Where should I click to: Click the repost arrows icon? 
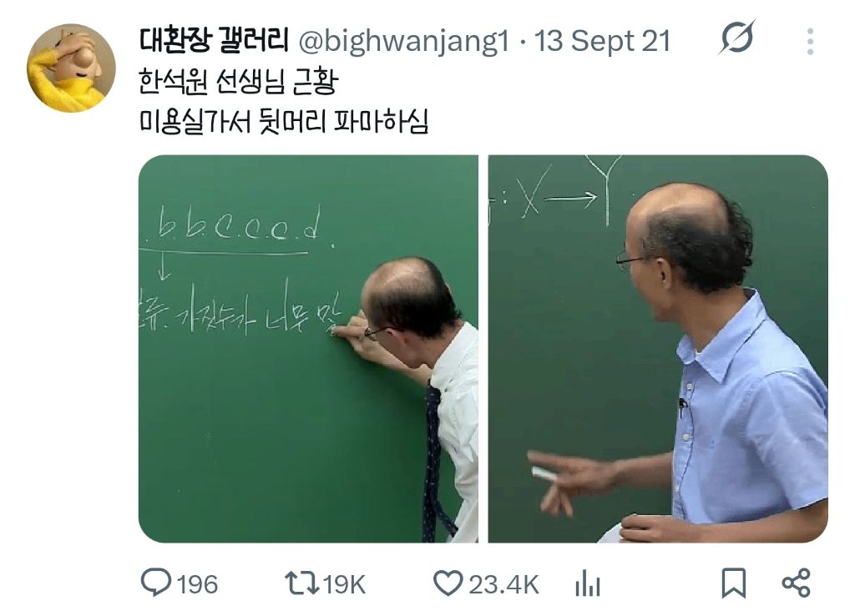tap(302, 583)
